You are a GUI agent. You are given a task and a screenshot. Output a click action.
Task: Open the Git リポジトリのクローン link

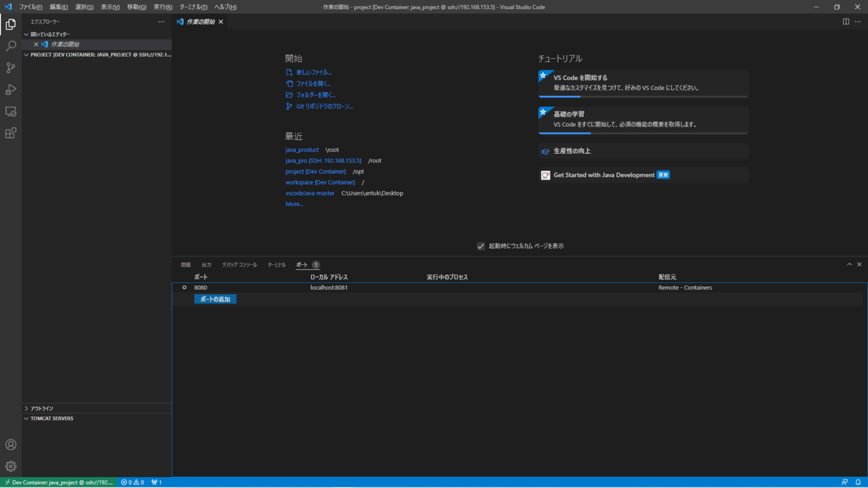[324, 106]
